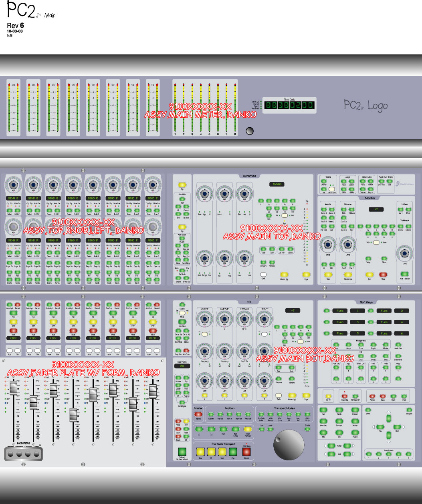Click the Post-Roll audition button

coord(248,414)
